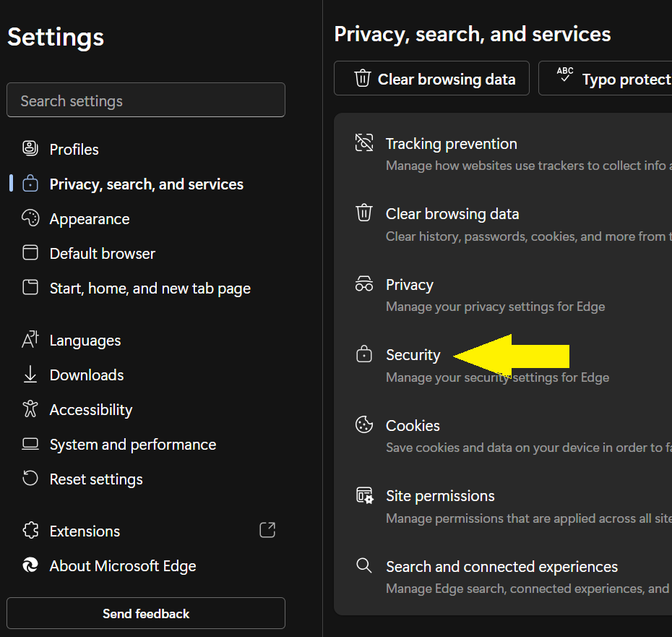Click the Extensions puzzle piece icon

pyautogui.click(x=30, y=531)
